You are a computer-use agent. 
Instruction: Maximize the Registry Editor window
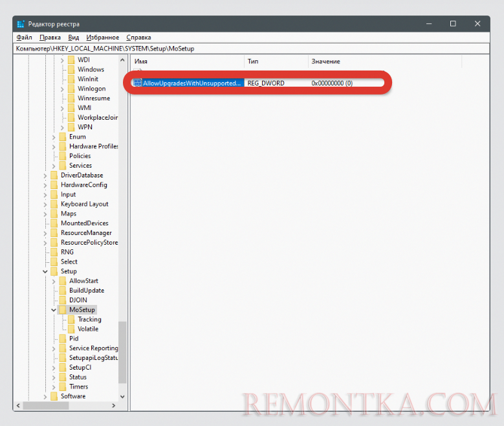(x=453, y=24)
